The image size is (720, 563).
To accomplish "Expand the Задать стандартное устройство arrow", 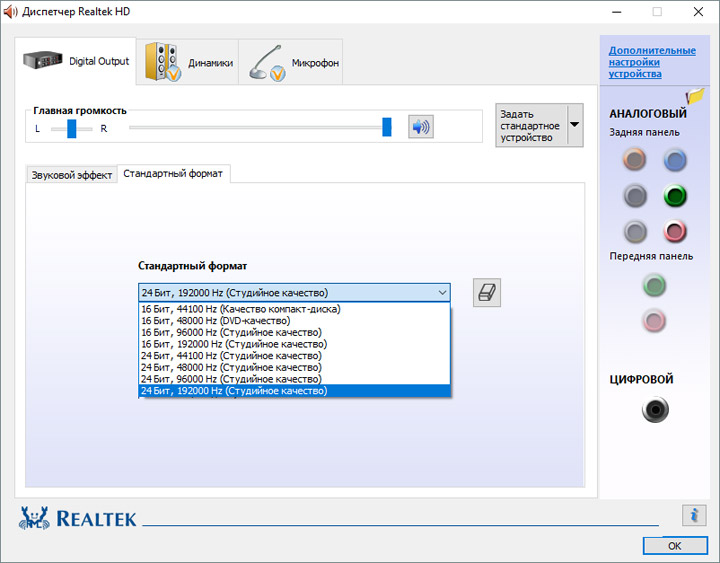I will [x=574, y=125].
